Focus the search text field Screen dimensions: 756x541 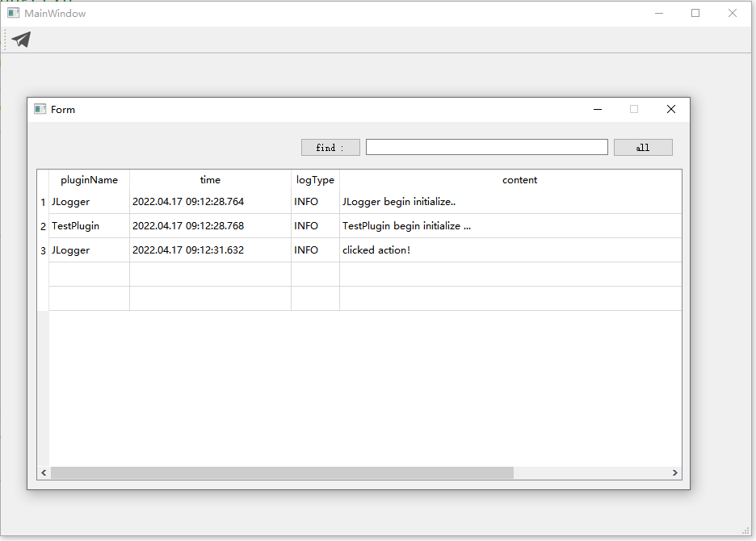486,147
